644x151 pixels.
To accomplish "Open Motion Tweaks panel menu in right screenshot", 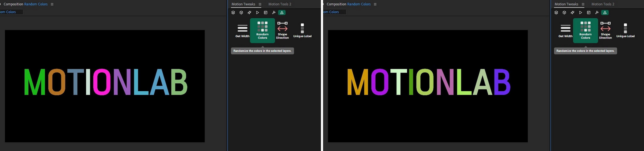I will point(583,4).
